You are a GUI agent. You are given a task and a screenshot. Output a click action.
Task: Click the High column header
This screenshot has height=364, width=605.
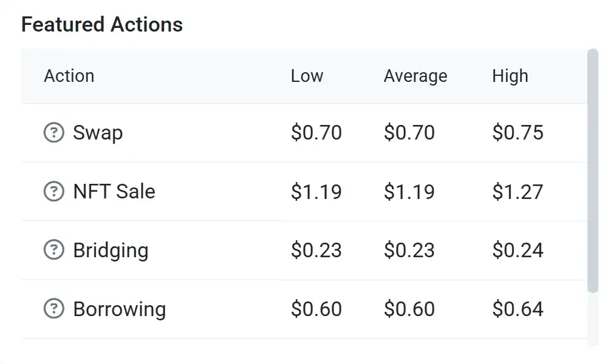(510, 76)
